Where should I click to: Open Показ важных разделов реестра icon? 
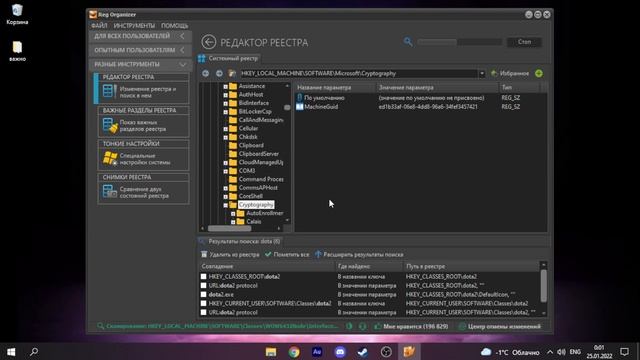(110, 125)
